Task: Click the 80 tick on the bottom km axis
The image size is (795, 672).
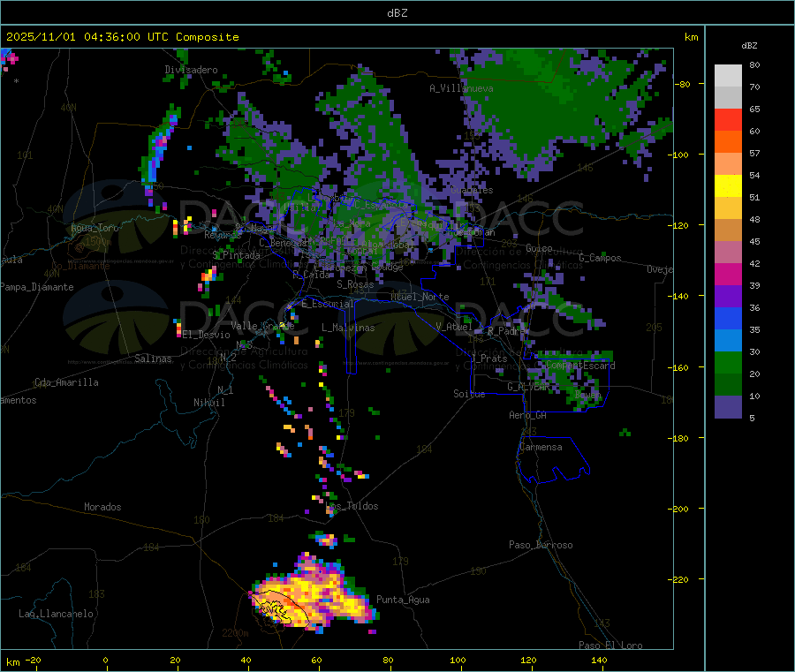Action: (388, 660)
